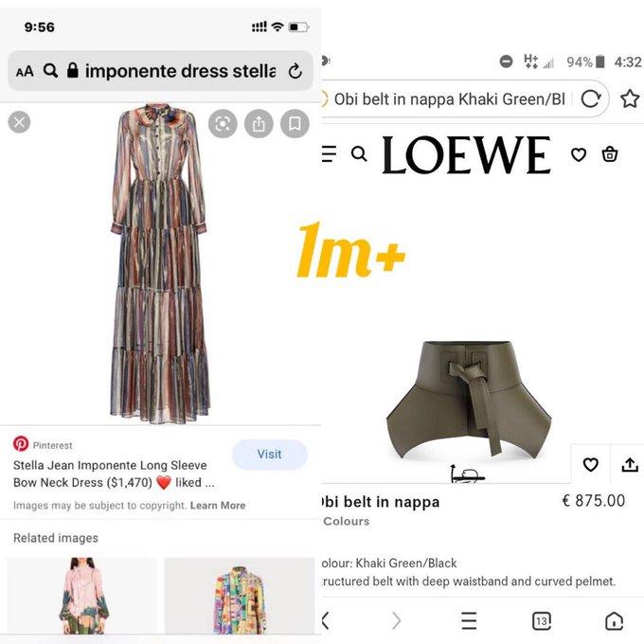Bookmark the Loewe page with star icon
Image resolution: width=644 pixels, height=644 pixels.
click(x=629, y=99)
